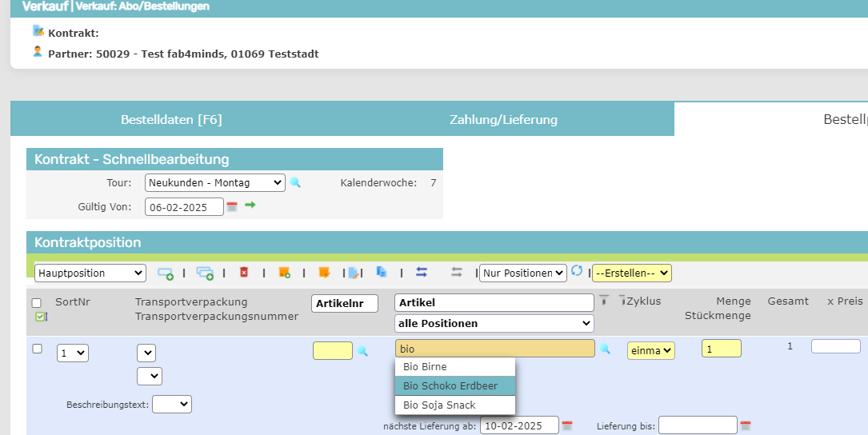
Task: Switch to the Bestelldaten [F6] tab
Action: click(x=171, y=120)
